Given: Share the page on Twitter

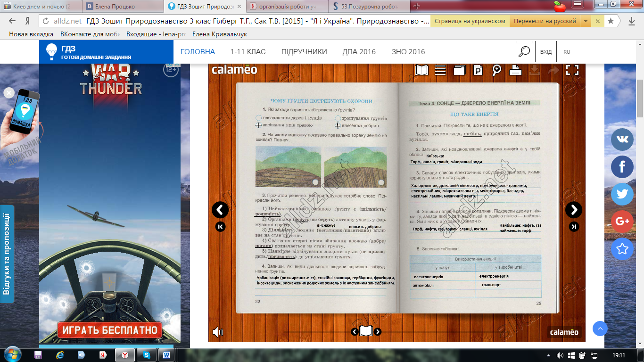Looking at the screenshot, I should coord(622,194).
